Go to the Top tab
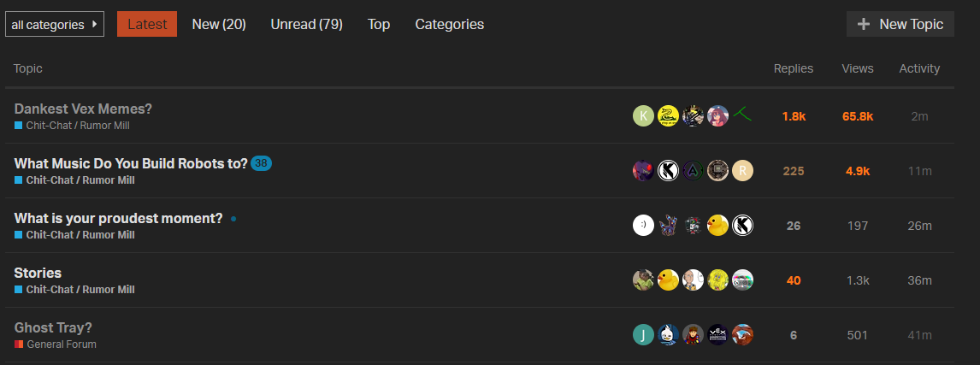This screenshot has height=365, width=980. pyautogui.click(x=379, y=25)
